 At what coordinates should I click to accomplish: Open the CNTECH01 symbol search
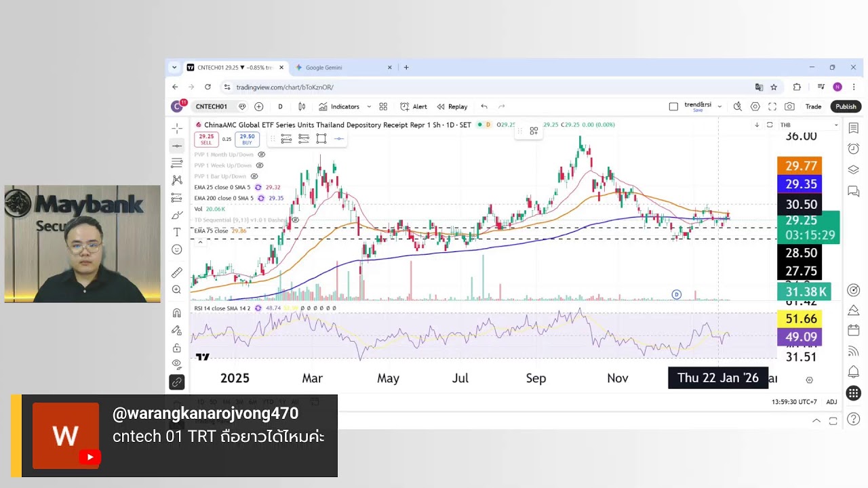click(x=212, y=106)
